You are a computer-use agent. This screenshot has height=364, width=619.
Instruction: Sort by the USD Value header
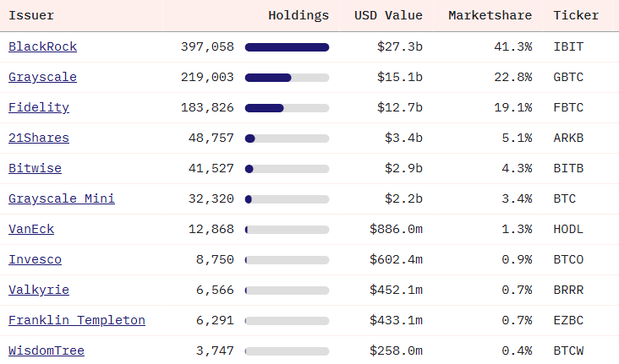pos(388,15)
